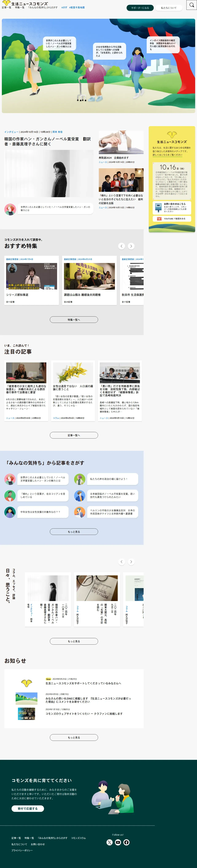The image size is (197, 868).
Task: Open 詳しくはこちらをご覧ください link in sidebar
Action: [x=167, y=155]
